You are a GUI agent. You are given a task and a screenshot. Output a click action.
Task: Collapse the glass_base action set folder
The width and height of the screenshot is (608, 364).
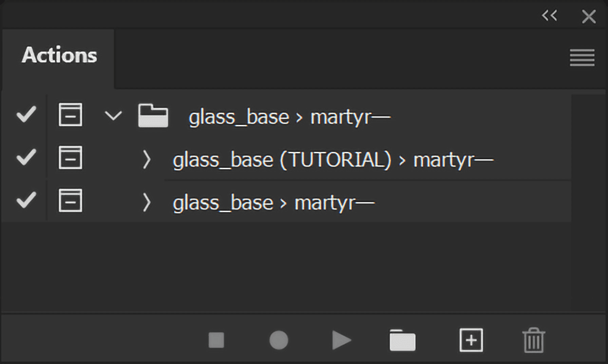click(113, 115)
